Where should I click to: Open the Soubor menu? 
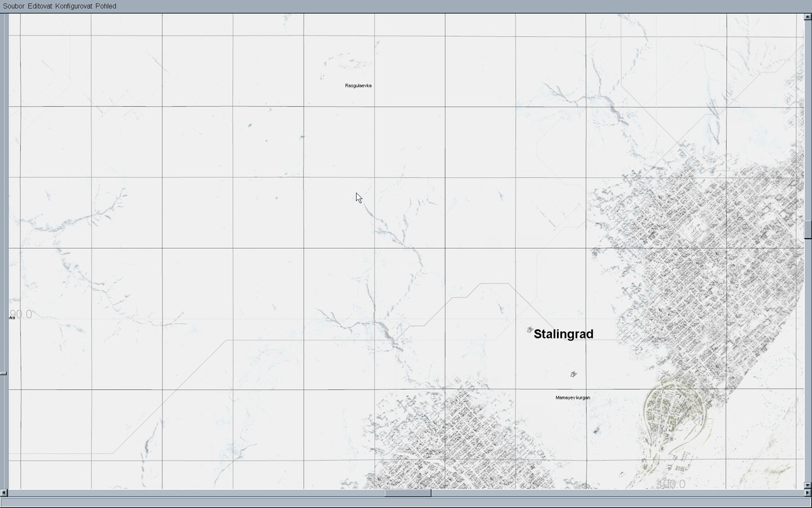[x=14, y=6]
